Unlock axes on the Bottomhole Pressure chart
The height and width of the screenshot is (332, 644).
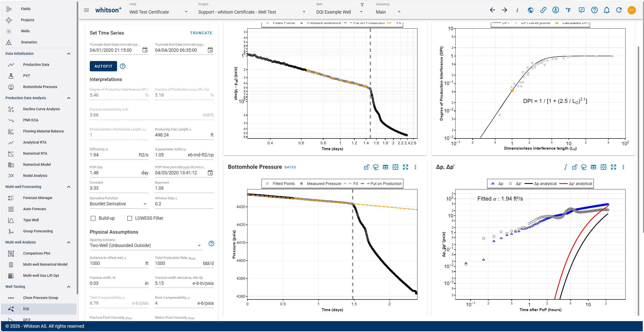tap(366, 167)
